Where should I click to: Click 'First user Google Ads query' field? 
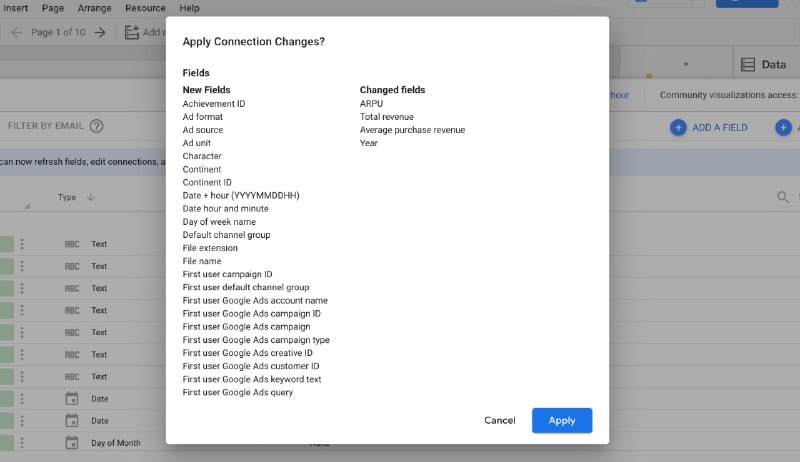(238, 393)
